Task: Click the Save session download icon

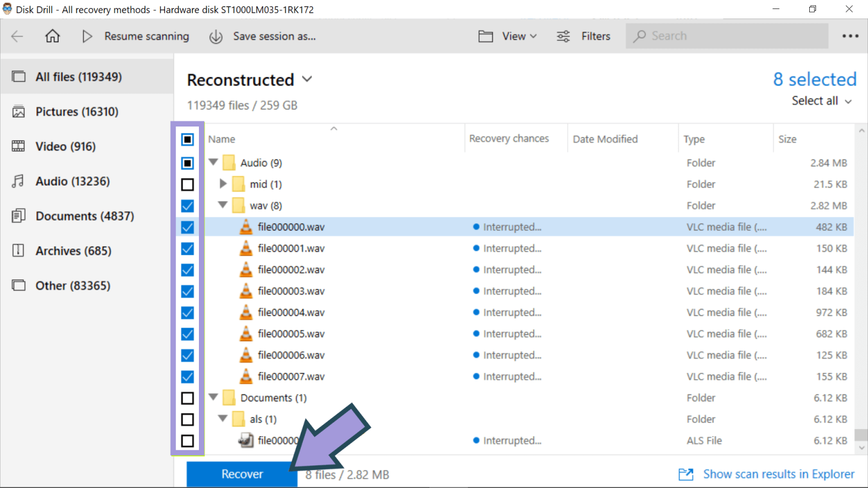Action: pos(216,36)
